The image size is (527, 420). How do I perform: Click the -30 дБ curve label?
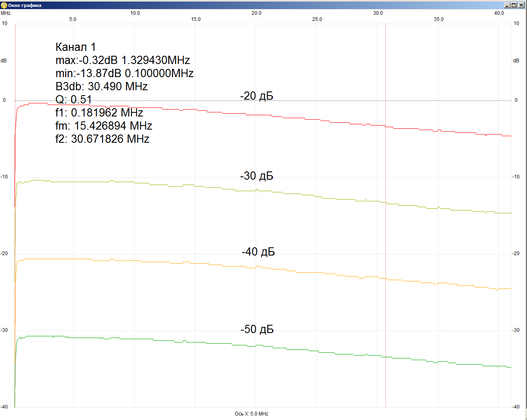pyautogui.click(x=257, y=176)
